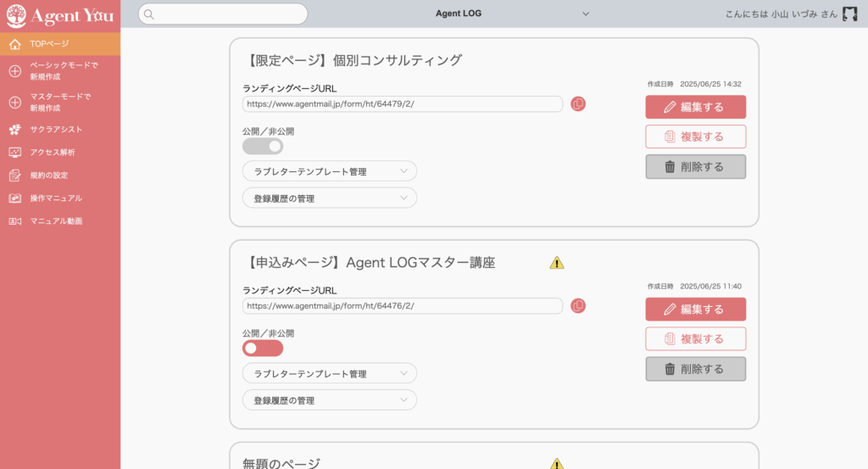Click the sakura flower icon
868x469 pixels.
pyautogui.click(x=15, y=130)
